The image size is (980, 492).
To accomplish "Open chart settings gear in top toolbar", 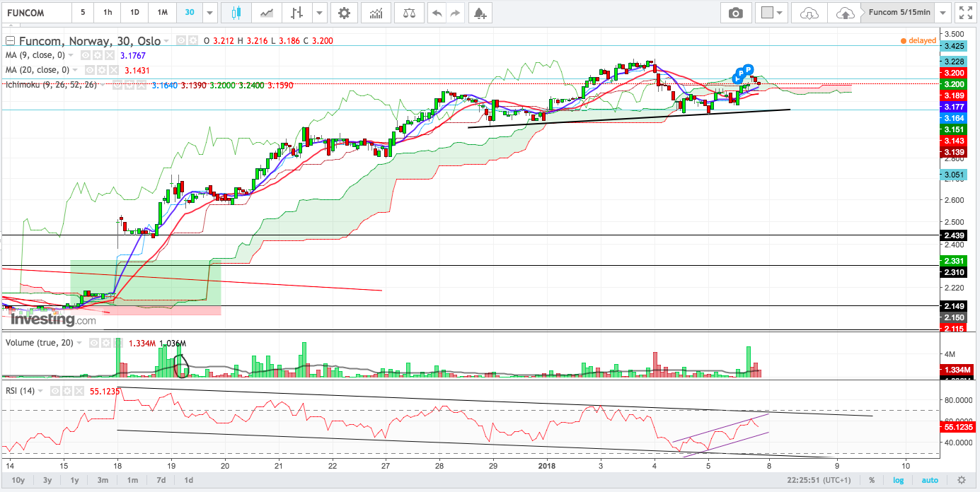I will 344,13.
